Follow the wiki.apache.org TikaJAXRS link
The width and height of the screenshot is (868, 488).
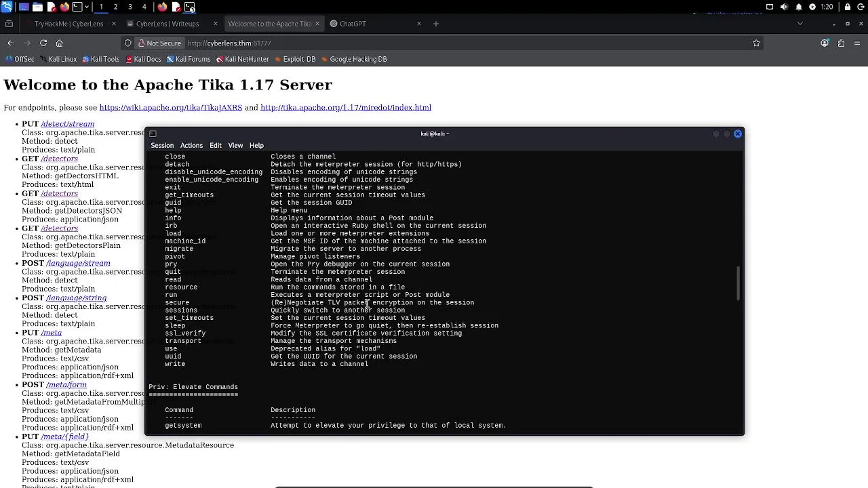click(x=171, y=108)
